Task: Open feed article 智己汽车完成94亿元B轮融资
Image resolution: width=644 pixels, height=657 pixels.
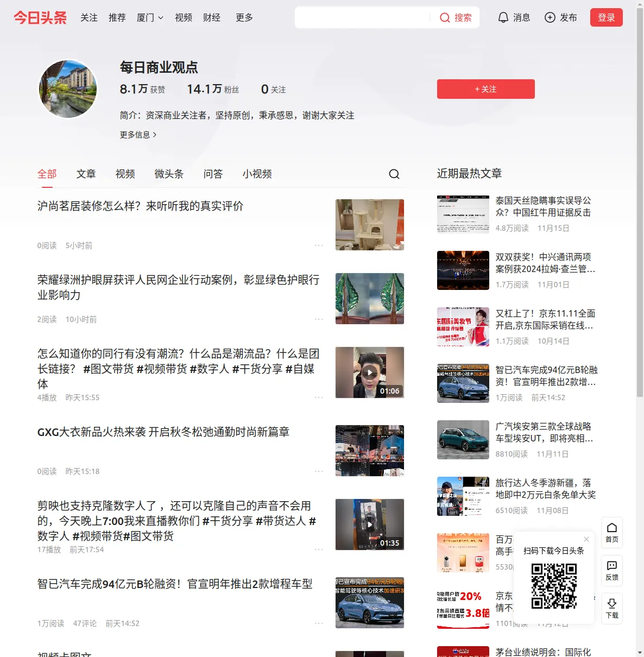Action: (175, 584)
